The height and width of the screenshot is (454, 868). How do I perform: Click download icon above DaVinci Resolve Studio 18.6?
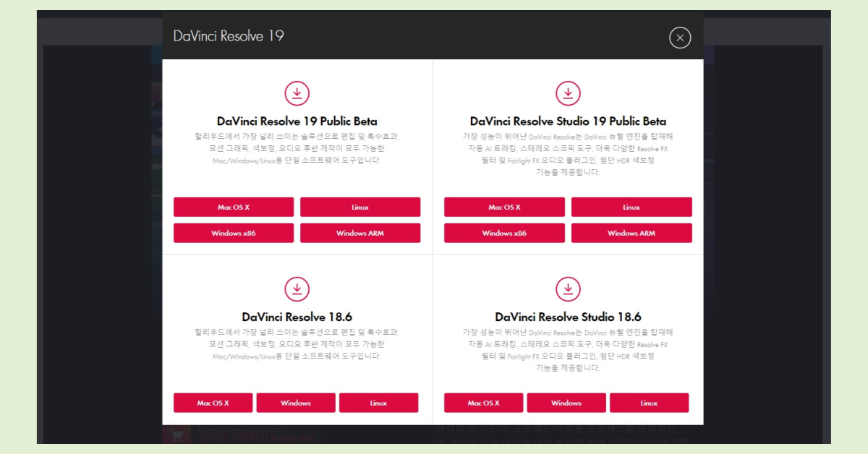click(568, 289)
